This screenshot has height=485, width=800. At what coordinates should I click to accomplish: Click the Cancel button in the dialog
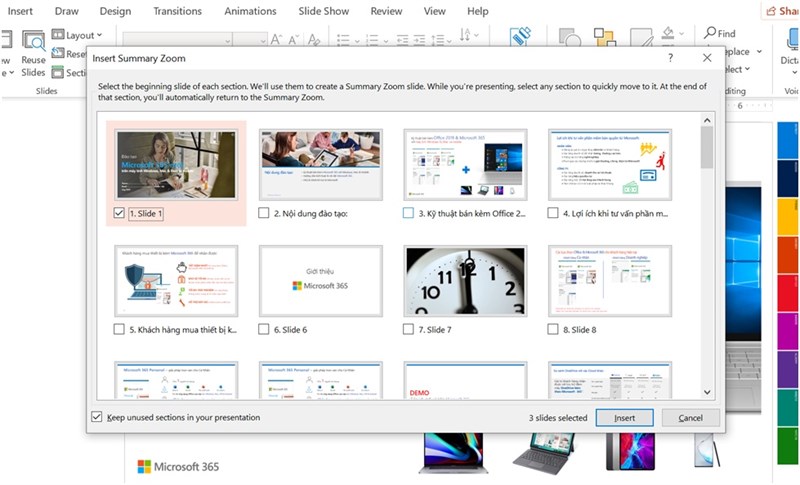[691, 418]
